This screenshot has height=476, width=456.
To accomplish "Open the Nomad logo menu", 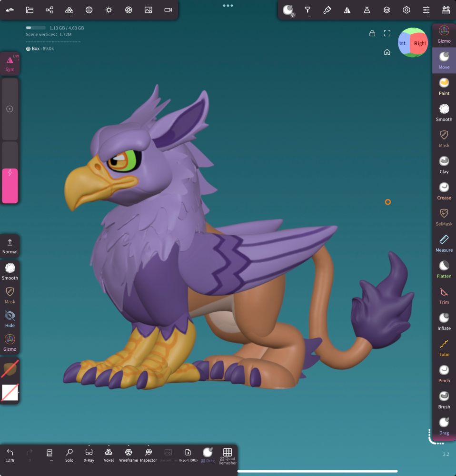I will point(10,10).
